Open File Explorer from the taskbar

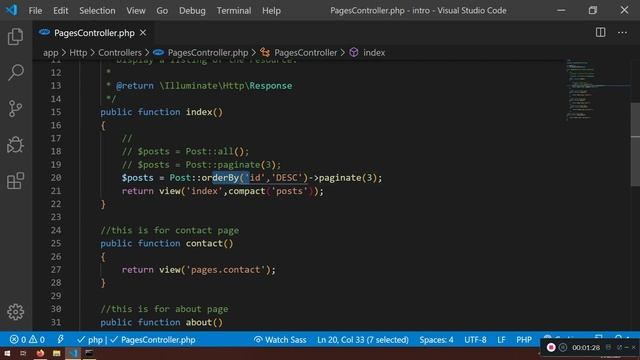56,353
